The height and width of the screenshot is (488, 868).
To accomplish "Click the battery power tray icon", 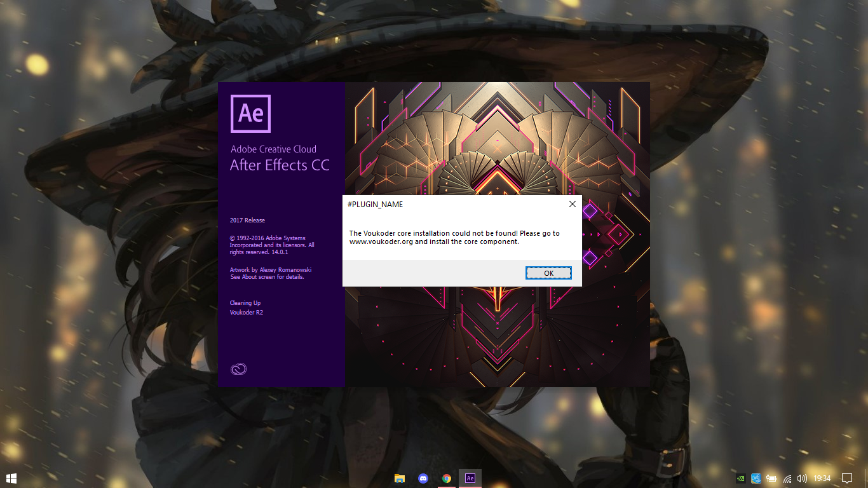I will 771,478.
